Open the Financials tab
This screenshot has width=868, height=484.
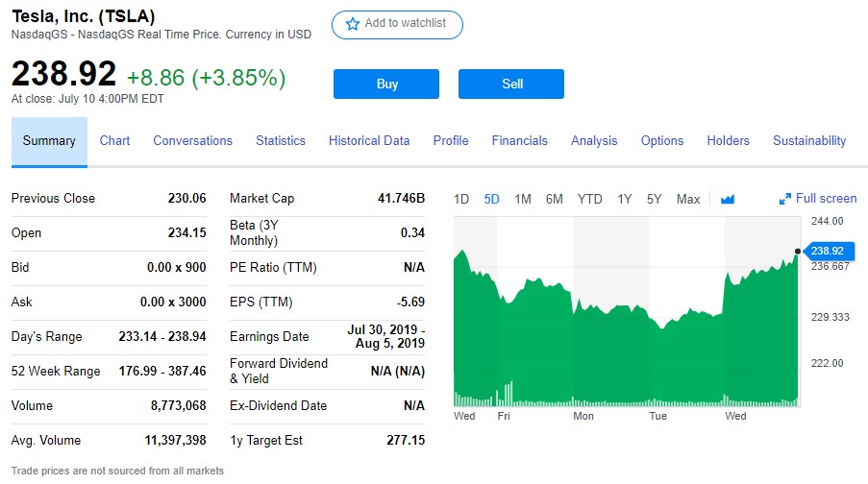coord(520,141)
